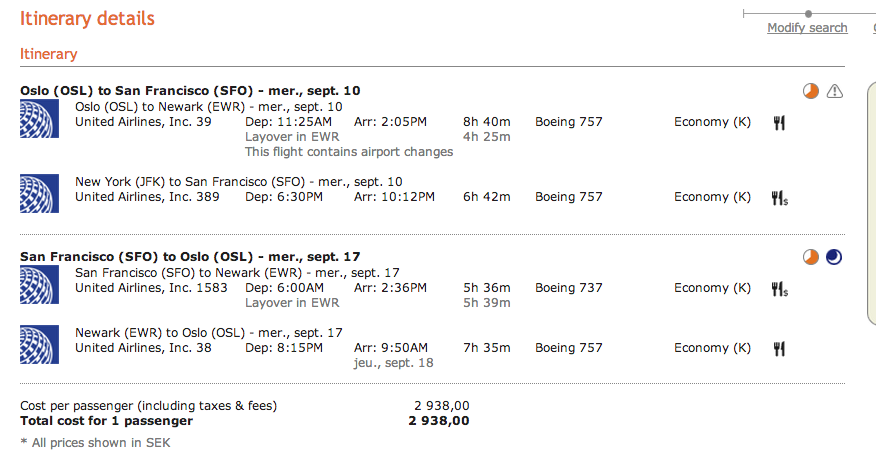Viewport: 876px width, 450px height.
Task: Click airport changes notice text
Action: point(349,152)
